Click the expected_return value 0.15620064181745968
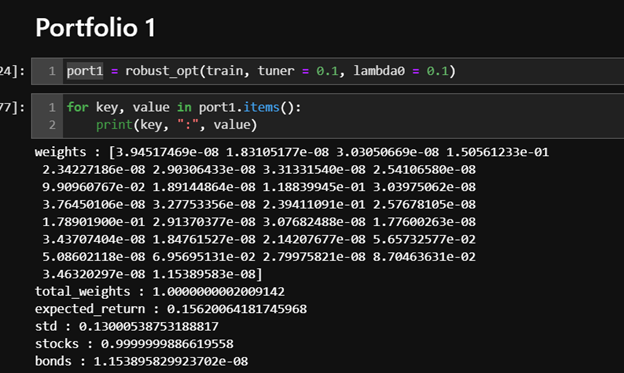This screenshot has height=373, width=624. [x=237, y=309]
